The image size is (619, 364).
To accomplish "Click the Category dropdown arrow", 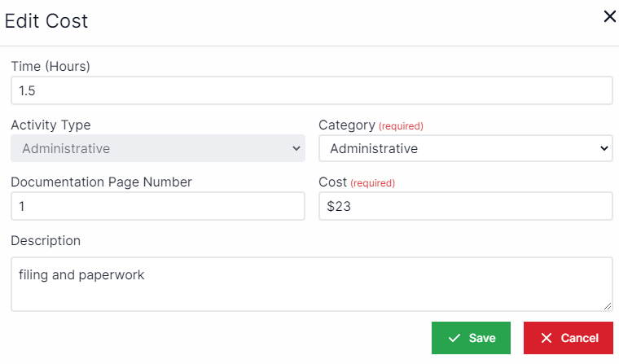I will 604,148.
